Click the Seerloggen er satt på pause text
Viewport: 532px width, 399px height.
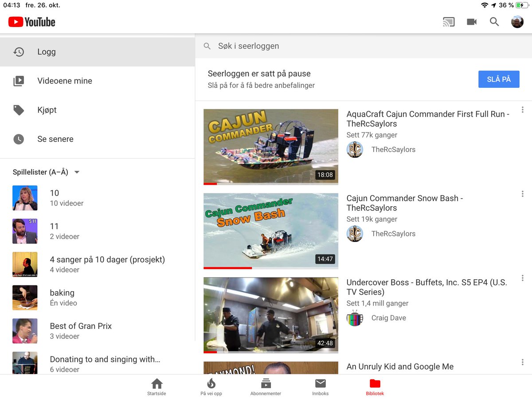click(x=259, y=74)
